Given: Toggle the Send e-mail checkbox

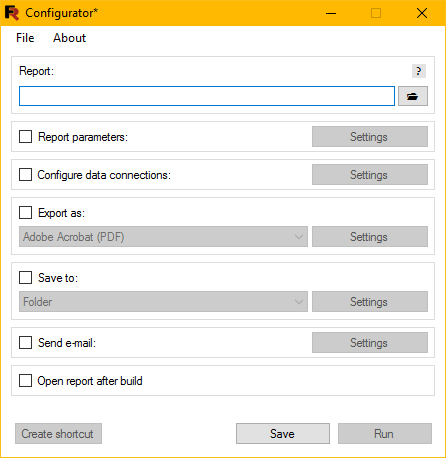Looking at the screenshot, I should (x=26, y=342).
